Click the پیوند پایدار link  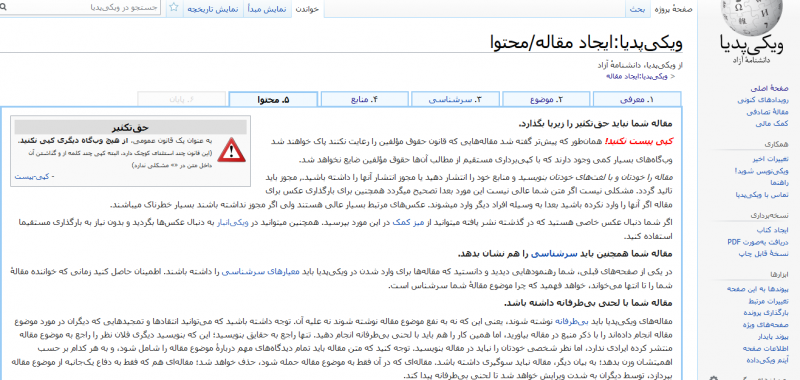[773, 337]
